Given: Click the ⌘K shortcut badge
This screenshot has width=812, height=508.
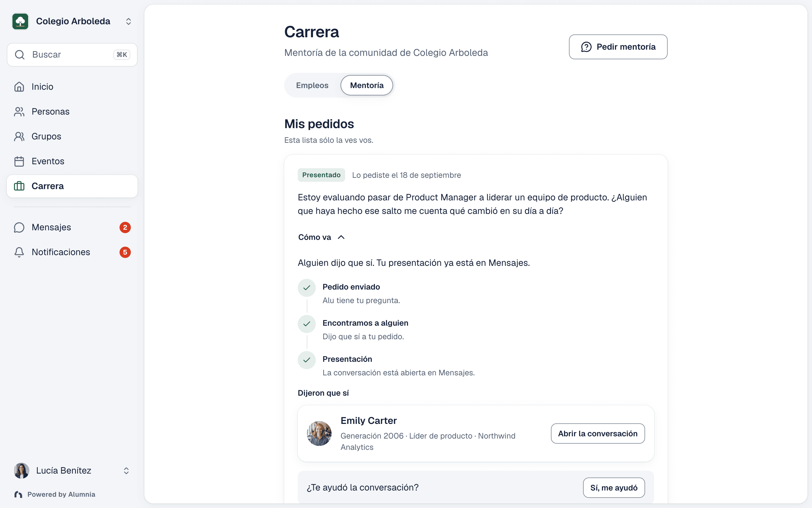Looking at the screenshot, I should click(122, 55).
